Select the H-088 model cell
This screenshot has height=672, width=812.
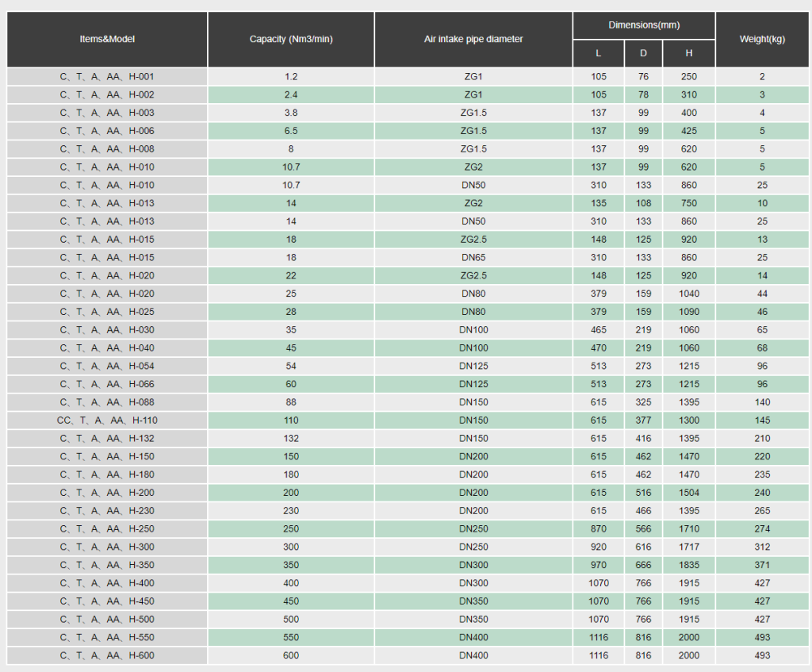[107, 402]
